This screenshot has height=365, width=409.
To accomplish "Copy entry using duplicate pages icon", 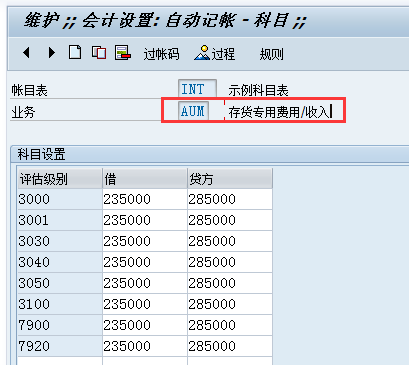I will tap(99, 53).
